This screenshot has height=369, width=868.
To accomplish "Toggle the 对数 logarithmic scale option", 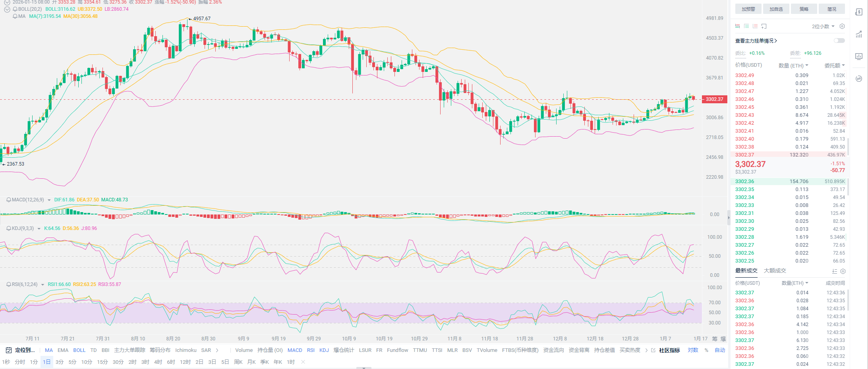I will pyautogui.click(x=693, y=350).
